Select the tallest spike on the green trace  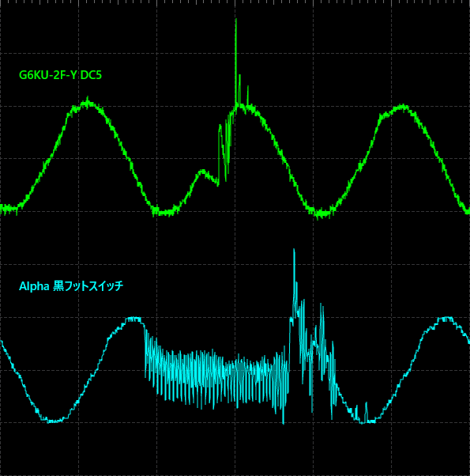point(236,61)
